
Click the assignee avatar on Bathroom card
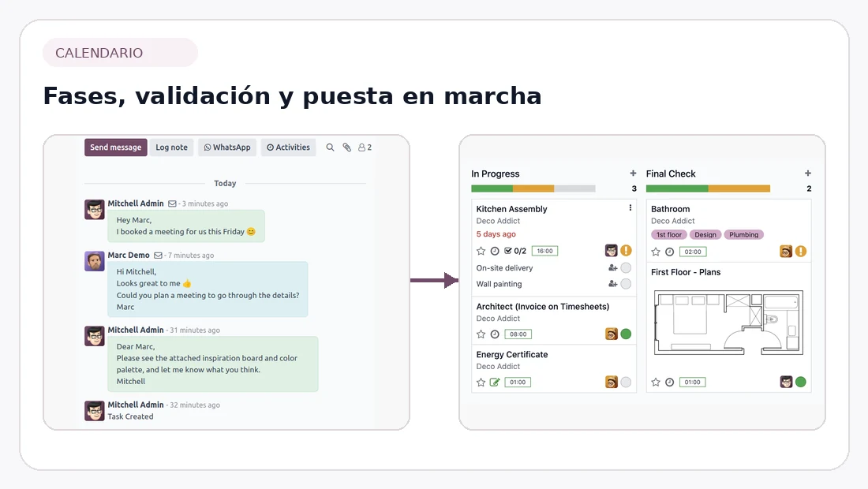786,252
